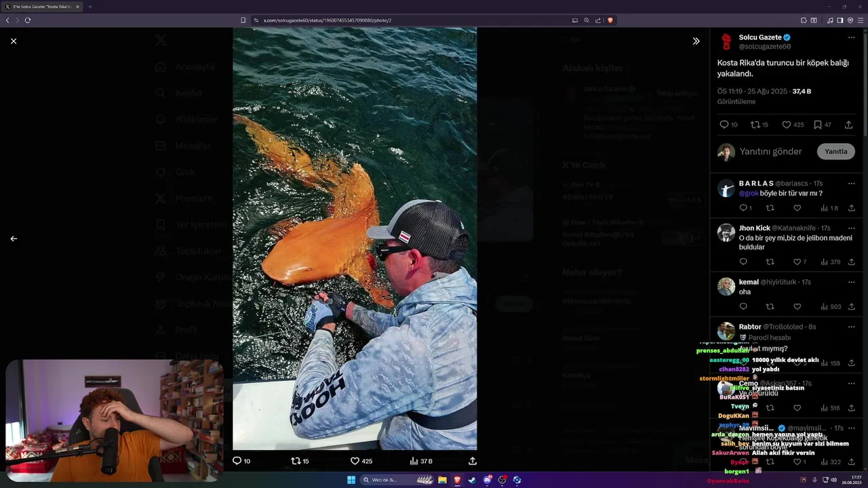Click the orange shark photo
The width and height of the screenshot is (868, 488).
point(355,239)
